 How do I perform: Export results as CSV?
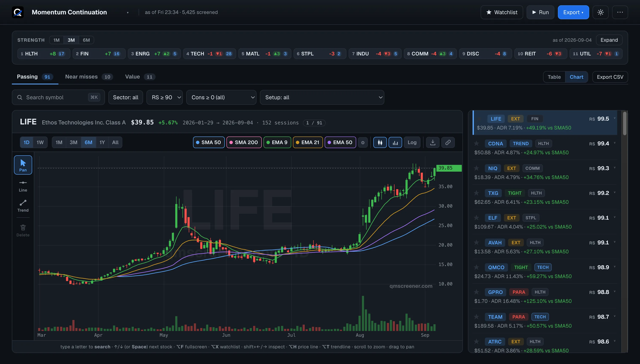pos(610,77)
